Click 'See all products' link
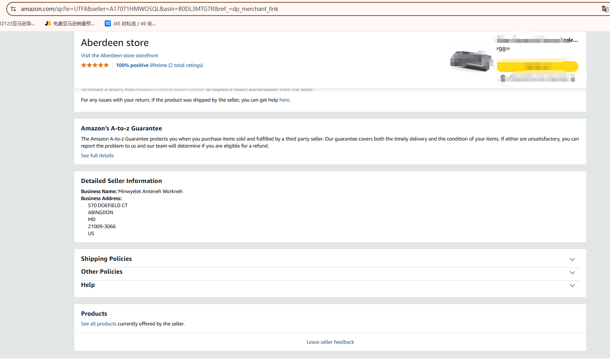Screen dimensions: 610x364 (x=98, y=324)
